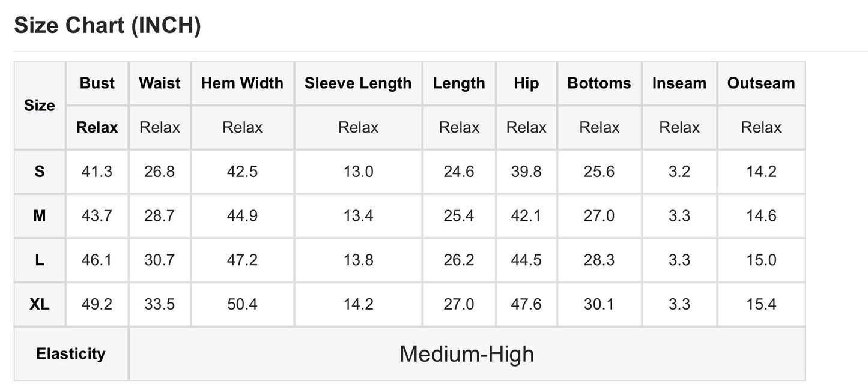Click the Elasticity row label

pyautogui.click(x=71, y=353)
